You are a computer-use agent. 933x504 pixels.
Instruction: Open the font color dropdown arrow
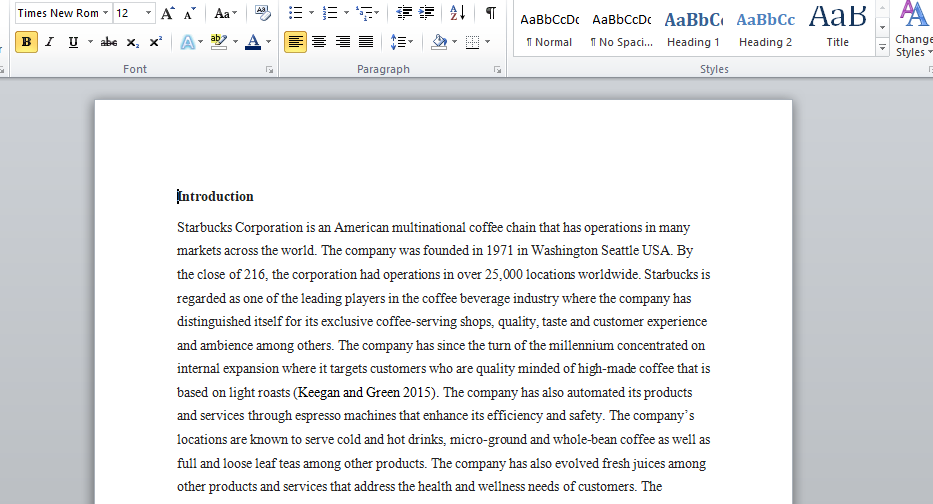tap(268, 42)
